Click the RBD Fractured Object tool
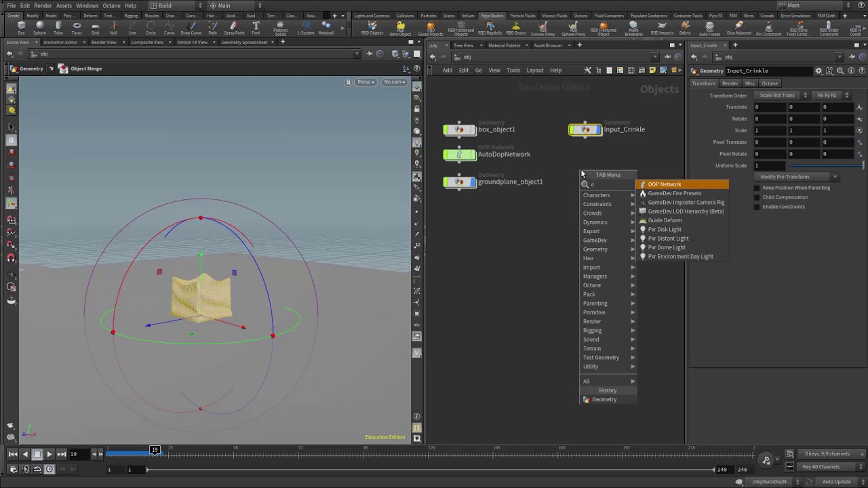The height and width of the screenshot is (488, 868). [x=603, y=28]
